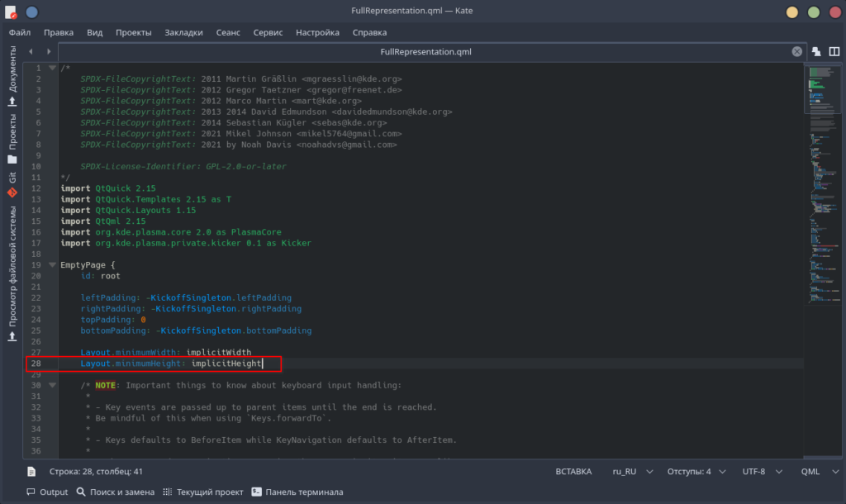The image size is (846, 504).
Task: Click the split view icon at top right
Action: [834, 51]
